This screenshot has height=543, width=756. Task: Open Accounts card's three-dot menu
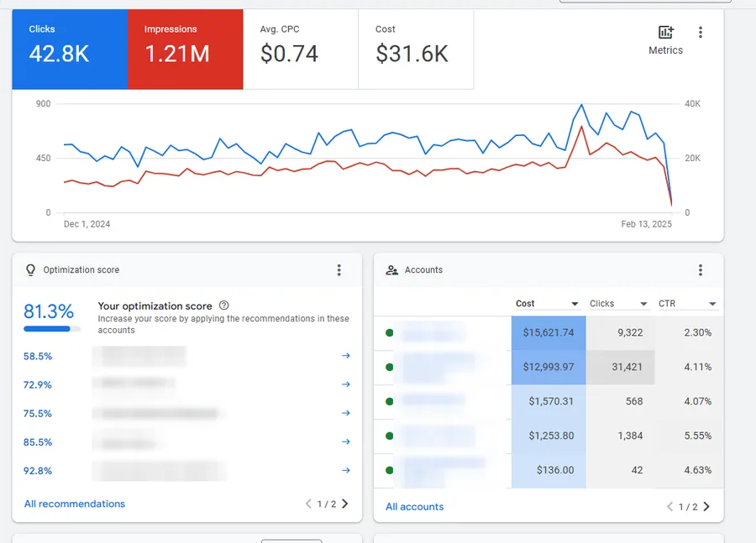pyautogui.click(x=700, y=269)
